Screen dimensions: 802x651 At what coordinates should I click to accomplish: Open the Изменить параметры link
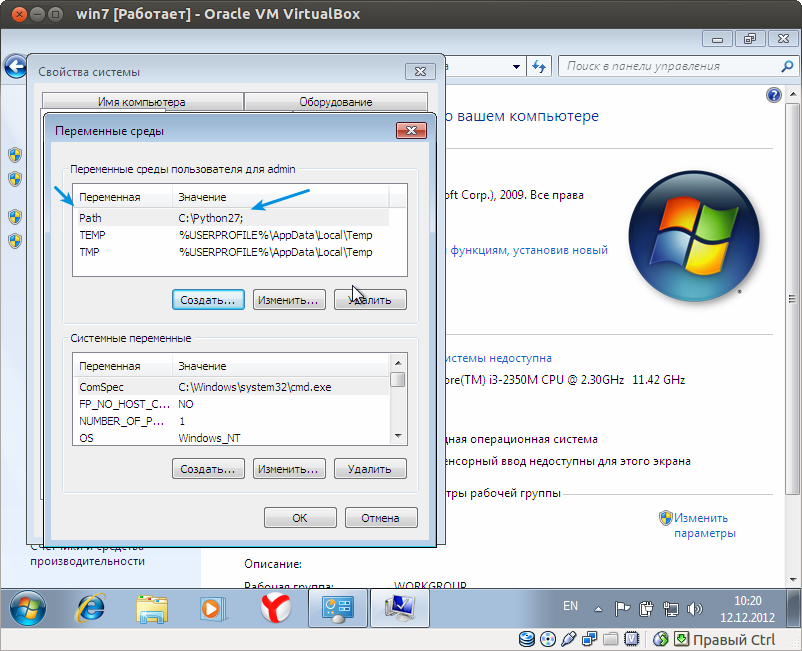tap(704, 525)
